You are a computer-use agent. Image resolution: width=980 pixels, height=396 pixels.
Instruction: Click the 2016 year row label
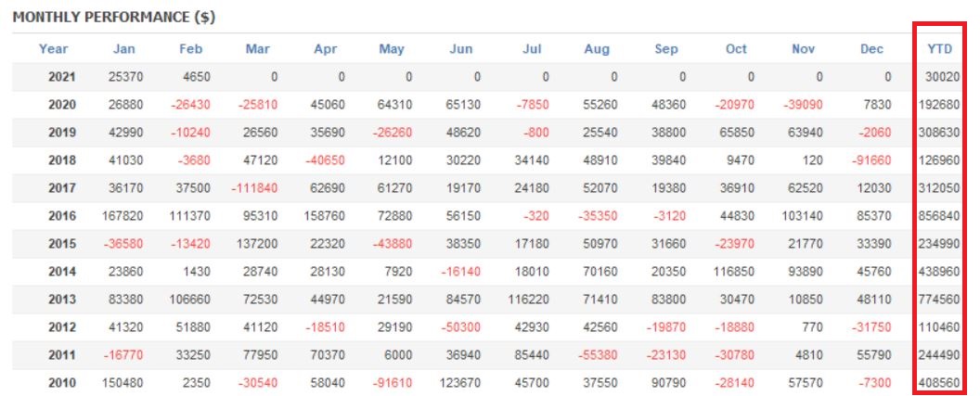(61, 216)
